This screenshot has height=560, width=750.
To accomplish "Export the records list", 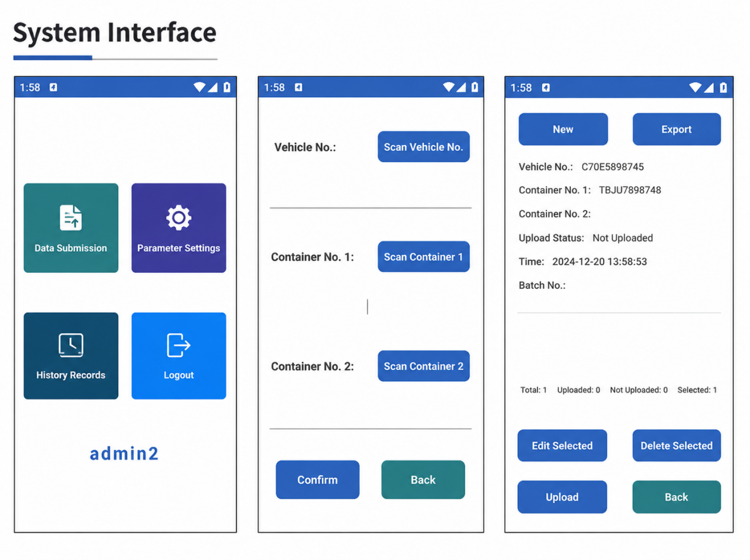I will point(677,129).
